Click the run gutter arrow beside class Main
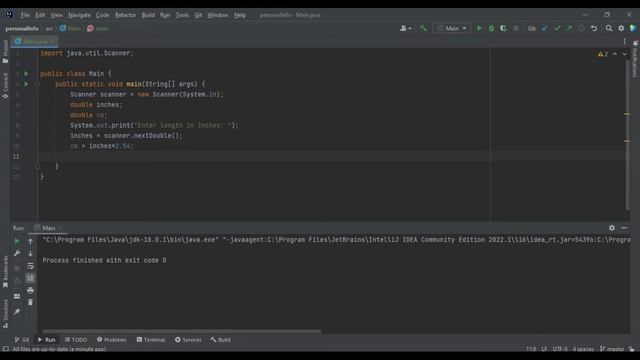Screen dimensions: 640x360 click(26, 73)
